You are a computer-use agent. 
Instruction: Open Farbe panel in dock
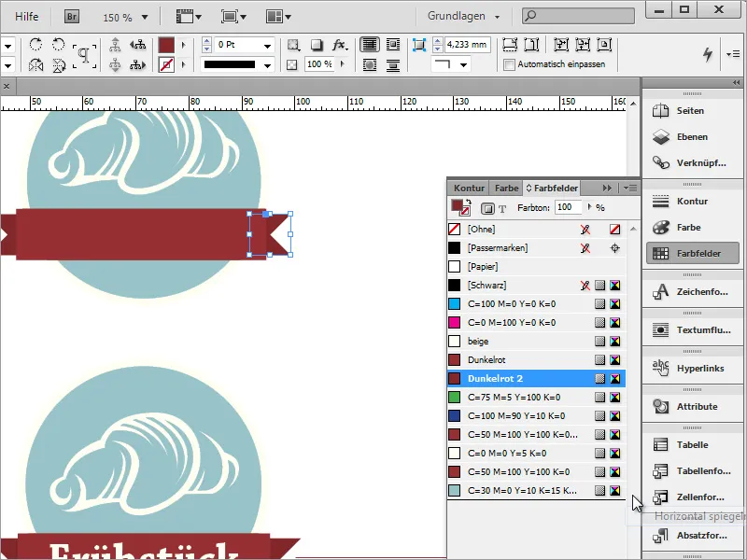coord(692,228)
